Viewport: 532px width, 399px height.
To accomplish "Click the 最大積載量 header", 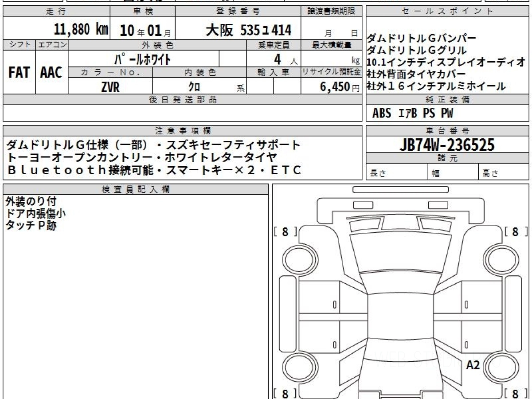I will (x=332, y=45).
